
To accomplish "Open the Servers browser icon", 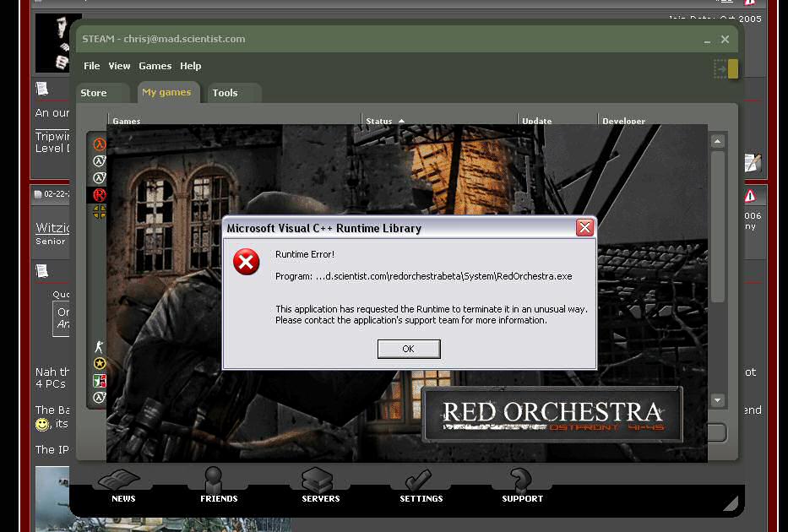I will [x=320, y=485].
